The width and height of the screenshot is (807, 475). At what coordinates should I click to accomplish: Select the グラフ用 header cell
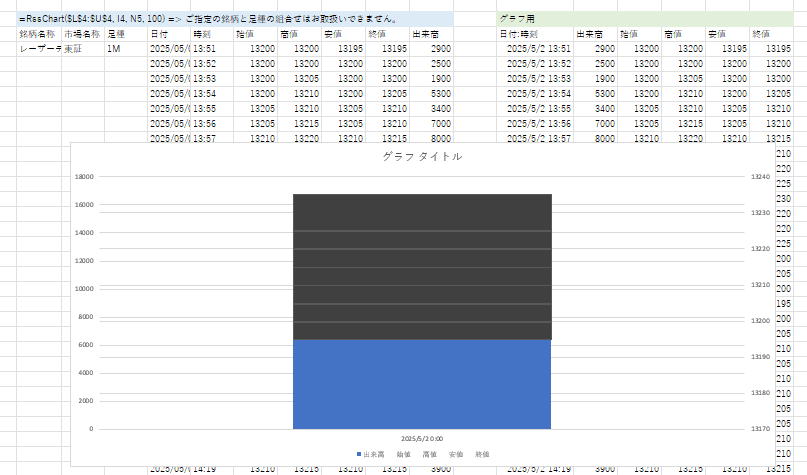645,19
